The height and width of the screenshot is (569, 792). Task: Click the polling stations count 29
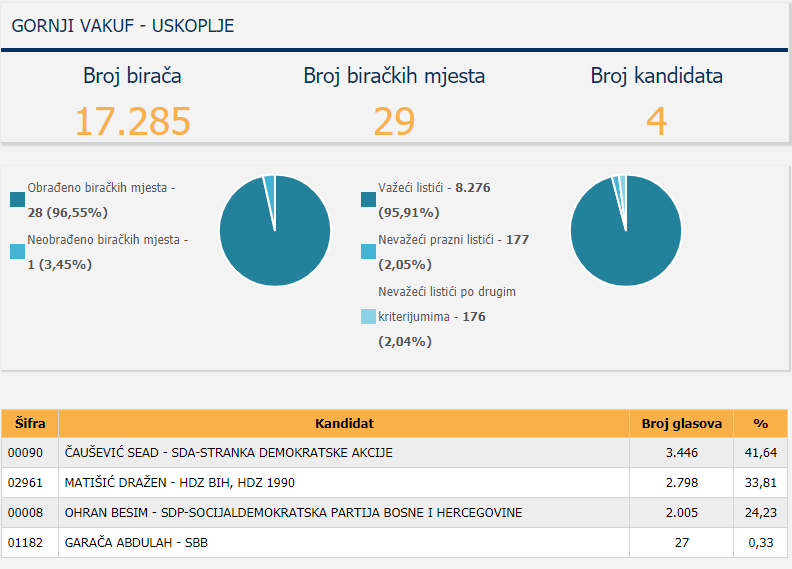[x=394, y=121]
